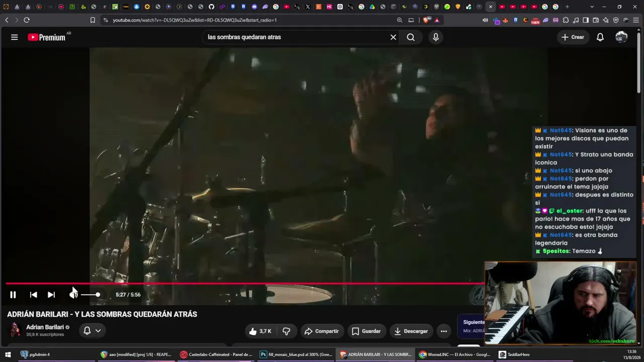Expand the subscription notification bell dropdown
The height and width of the screenshot is (362, 644).
(x=92, y=331)
